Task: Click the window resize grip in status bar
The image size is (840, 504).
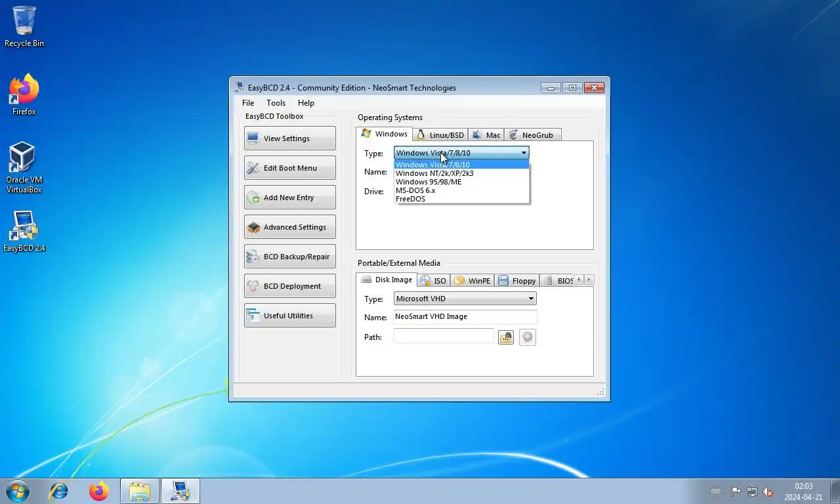Action: (x=600, y=392)
